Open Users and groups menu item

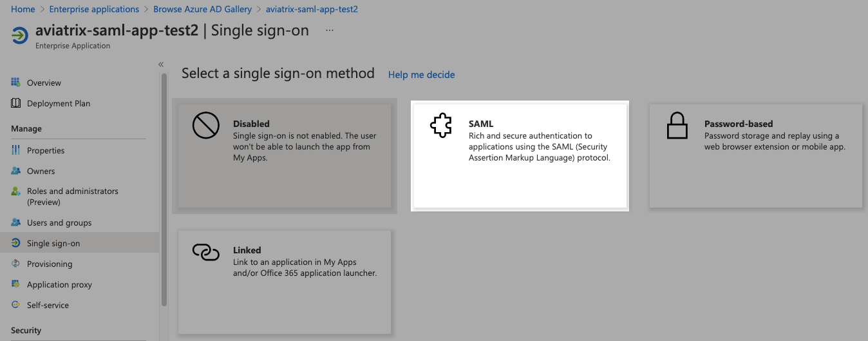coord(59,222)
